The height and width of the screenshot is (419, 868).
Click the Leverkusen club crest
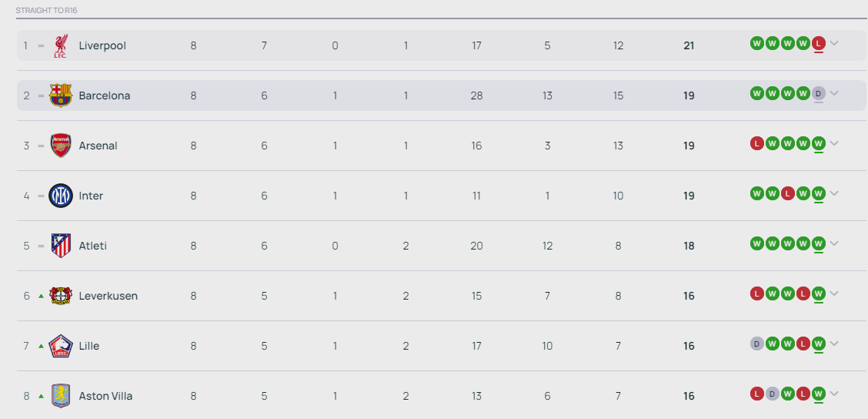click(61, 296)
